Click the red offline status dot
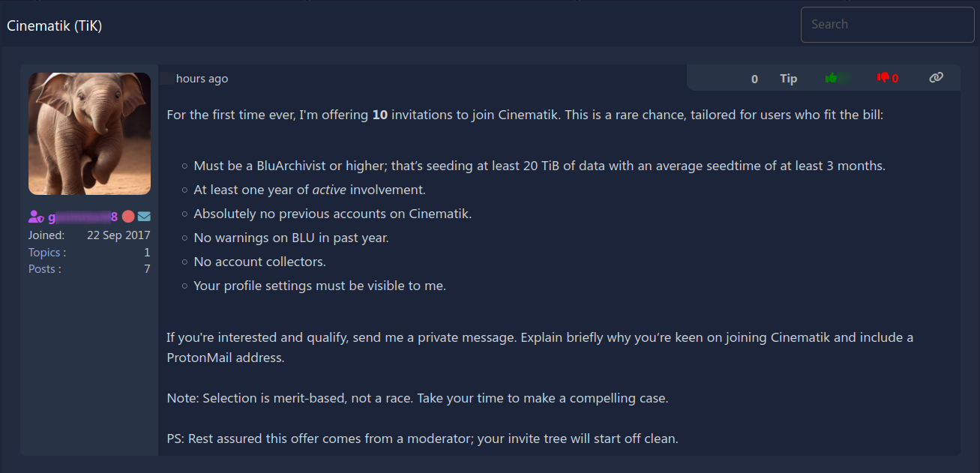The image size is (980, 473). click(128, 217)
